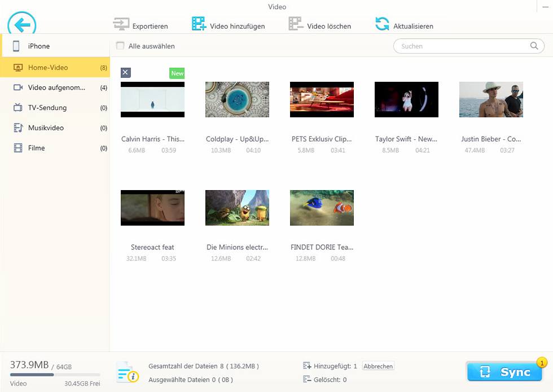The image size is (553, 392).
Task: Select the FINDET DORIE thumbnail
Action: pos(322,208)
